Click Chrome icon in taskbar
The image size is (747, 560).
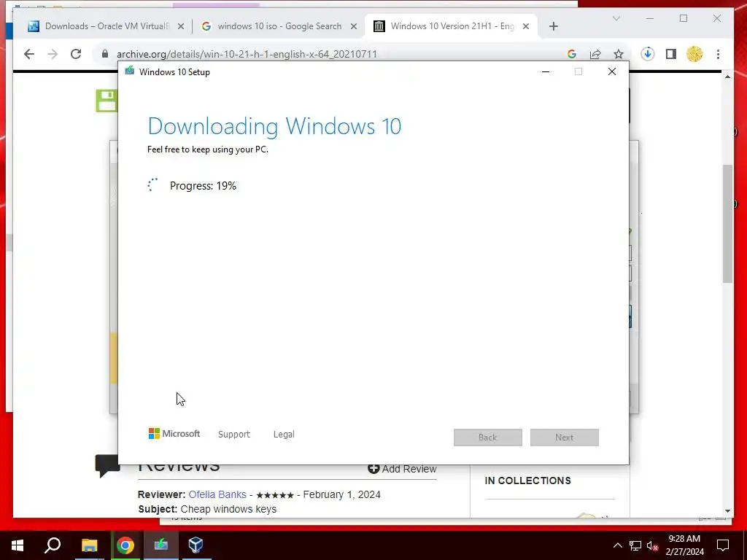[x=125, y=545]
